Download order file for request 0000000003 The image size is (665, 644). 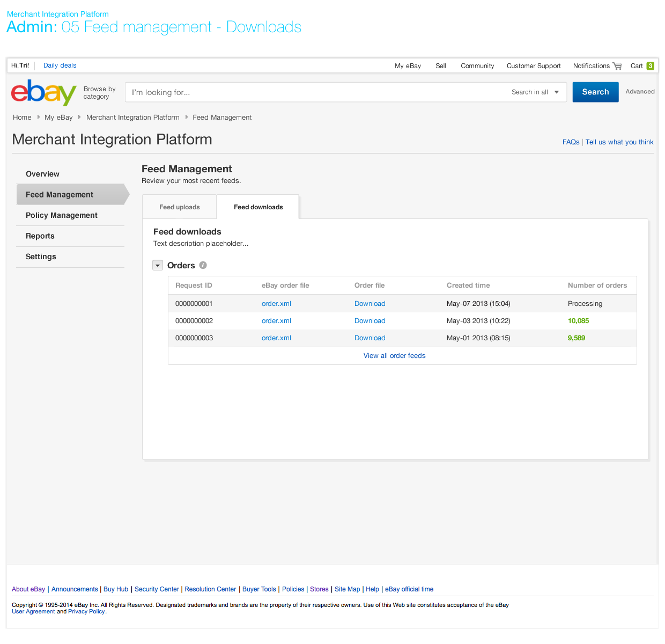(x=370, y=338)
